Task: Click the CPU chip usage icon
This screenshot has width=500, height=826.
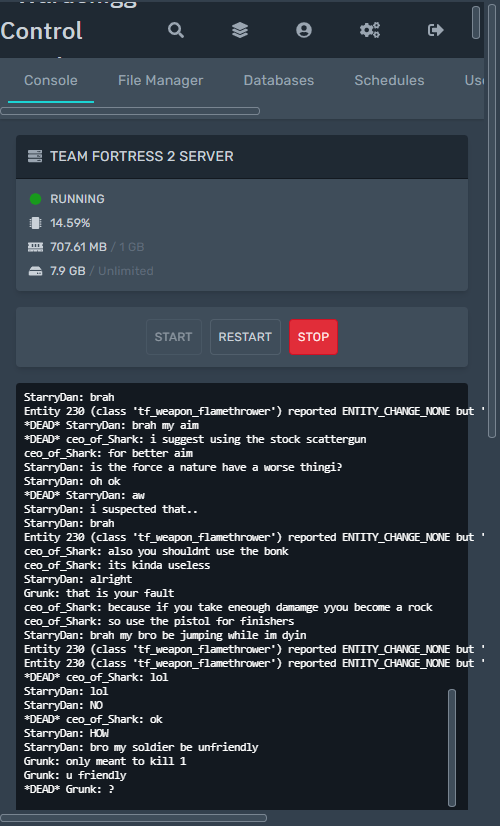Action: [x=35, y=223]
